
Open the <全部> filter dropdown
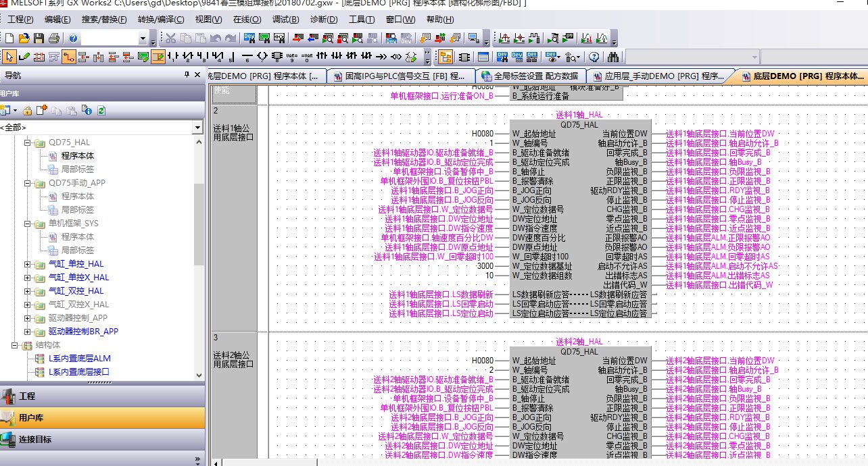pos(197,128)
